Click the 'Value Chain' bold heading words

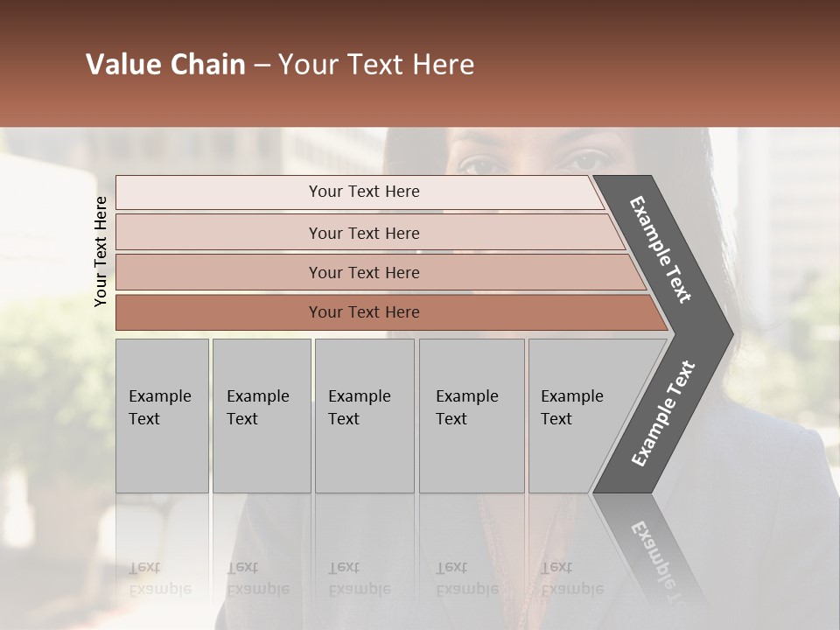165,64
